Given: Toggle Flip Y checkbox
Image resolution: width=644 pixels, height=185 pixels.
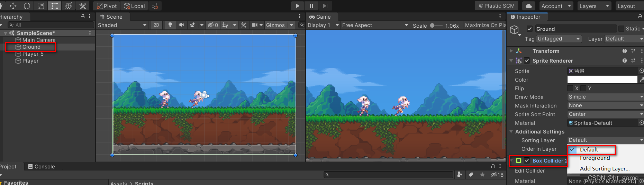Looking at the screenshot, I should click(583, 88).
